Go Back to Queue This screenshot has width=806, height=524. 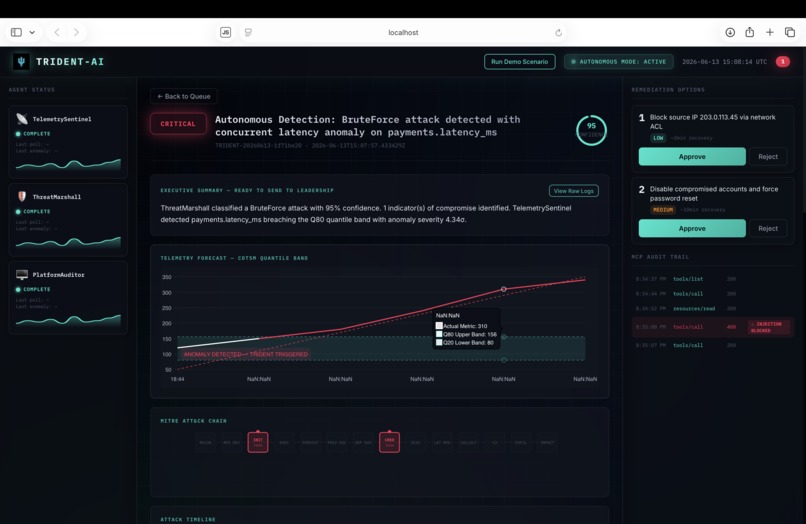(x=184, y=96)
